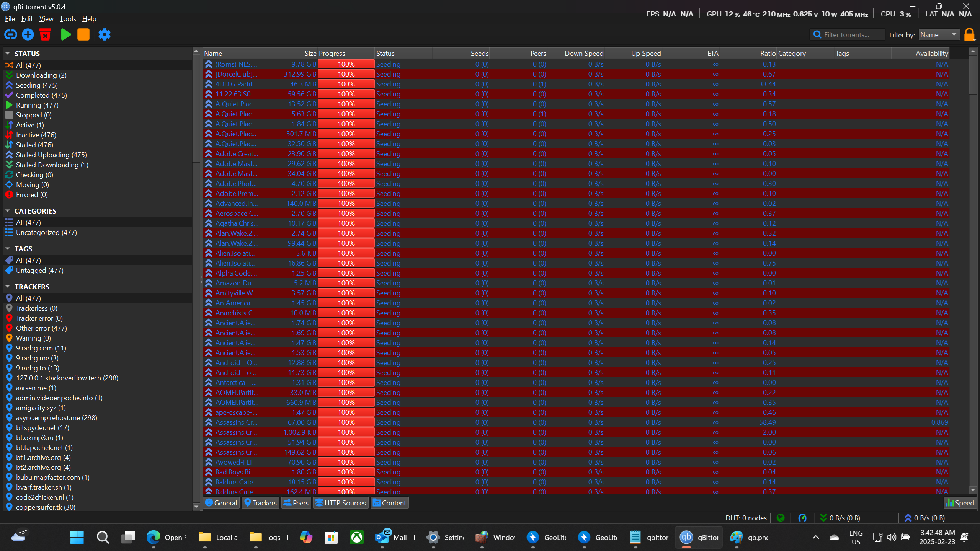Switch to the HTTP Sources tab
Screen dimensions: 980x551
point(341,503)
